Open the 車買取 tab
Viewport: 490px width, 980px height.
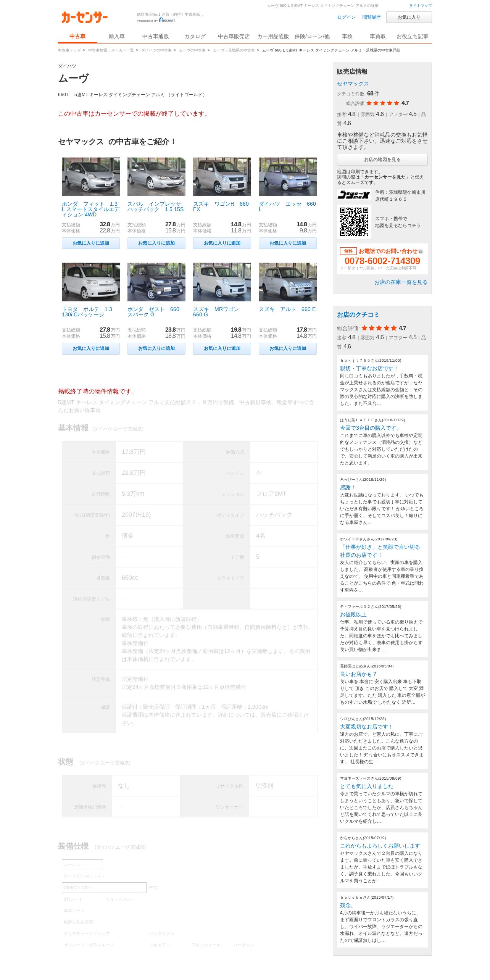[x=377, y=36]
